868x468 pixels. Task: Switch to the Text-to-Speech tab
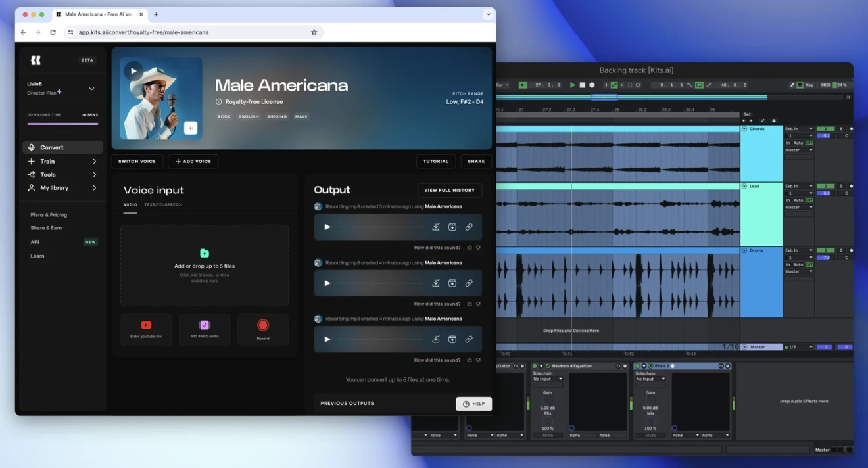[x=162, y=204]
